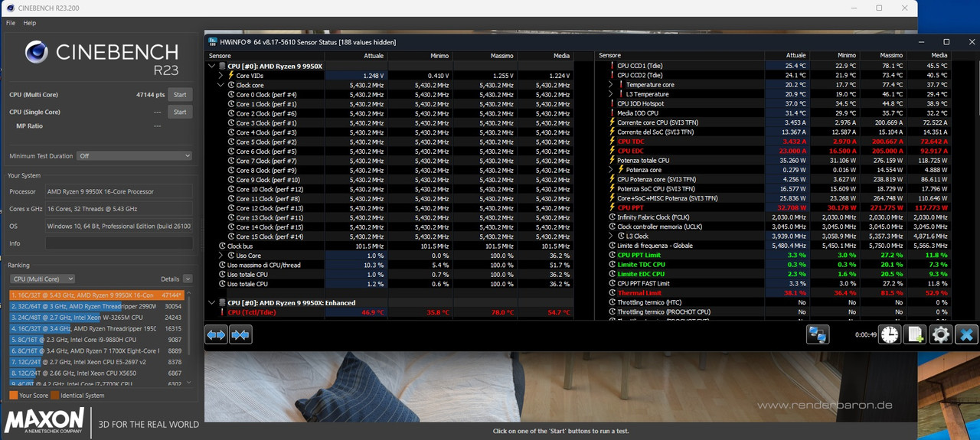Click the Processor field showing AMD Ryzen 9 9950X

tap(119, 191)
